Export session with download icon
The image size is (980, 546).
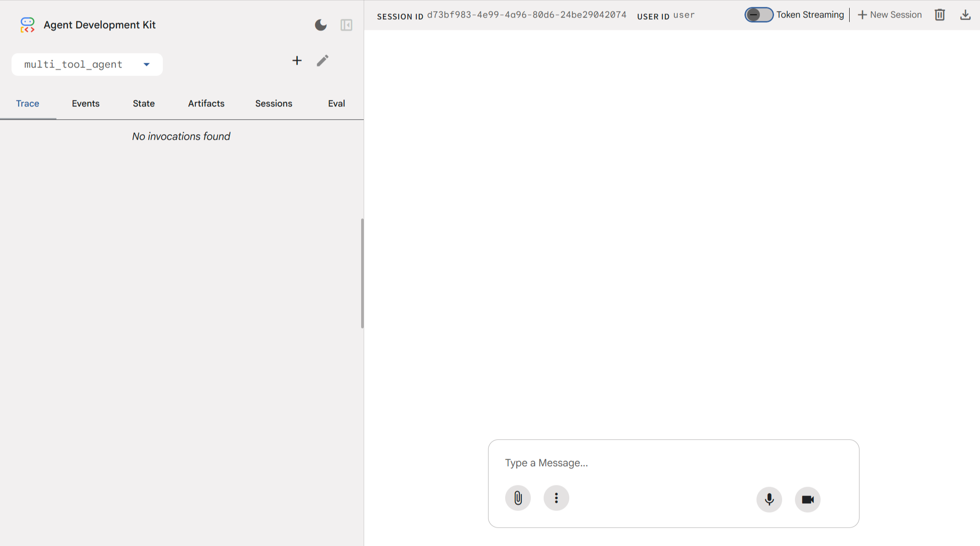tap(965, 15)
